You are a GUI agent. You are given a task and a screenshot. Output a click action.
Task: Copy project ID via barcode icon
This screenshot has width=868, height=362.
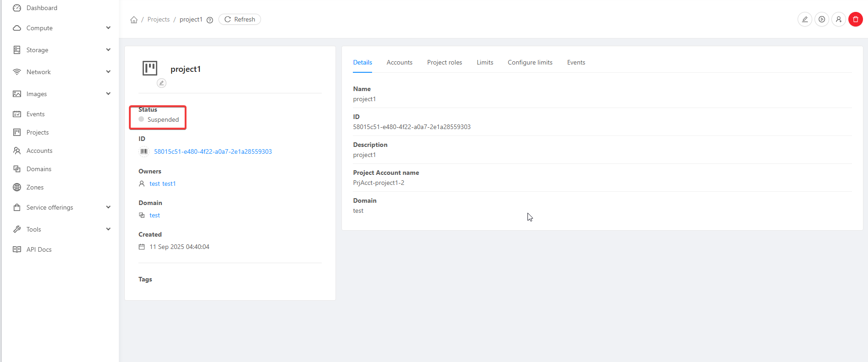pyautogui.click(x=144, y=151)
